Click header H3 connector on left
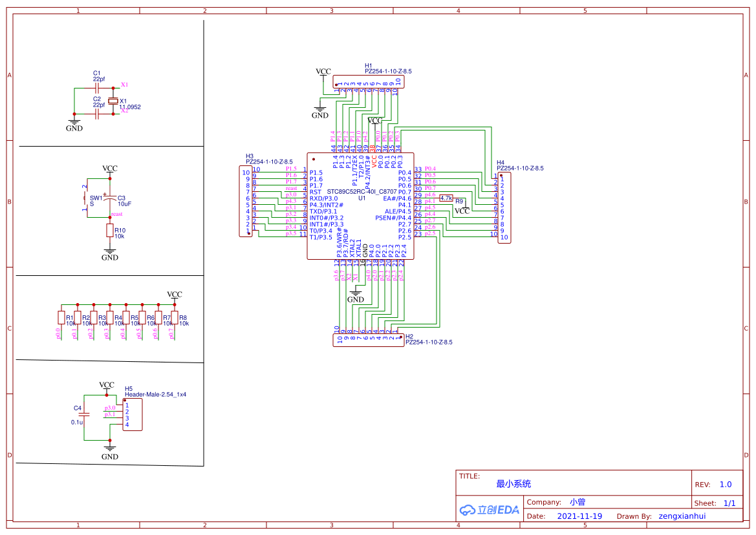This screenshot has height=535, width=756. [x=245, y=202]
